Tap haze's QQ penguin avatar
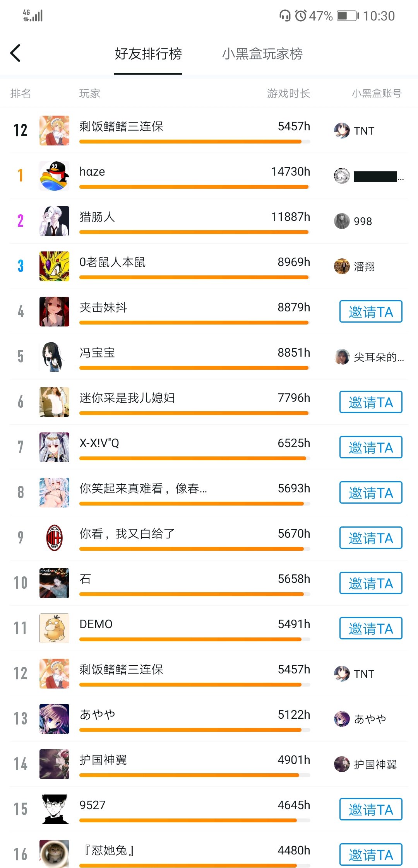This screenshot has width=418, height=868. pos(54,176)
